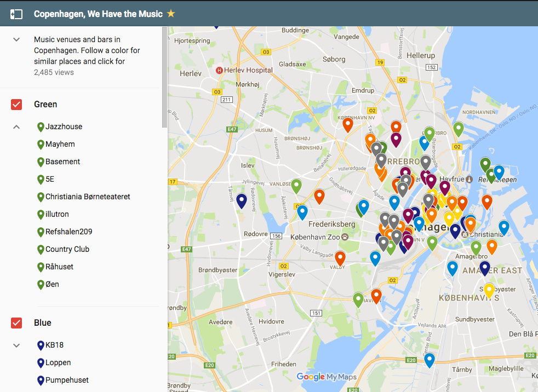Click the sidebar vertical scrollbar
This screenshot has height=392, width=538.
(x=165, y=77)
